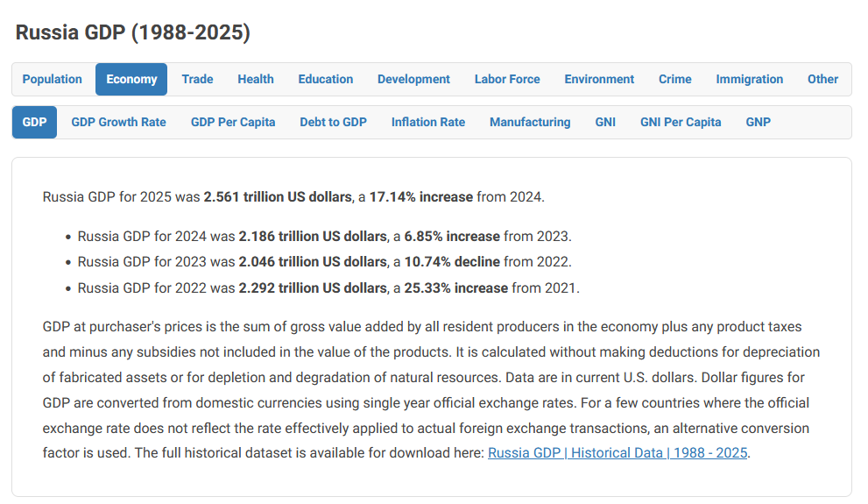
Task: Switch to the Inflation Rate sub-tab
Action: pyautogui.click(x=428, y=122)
